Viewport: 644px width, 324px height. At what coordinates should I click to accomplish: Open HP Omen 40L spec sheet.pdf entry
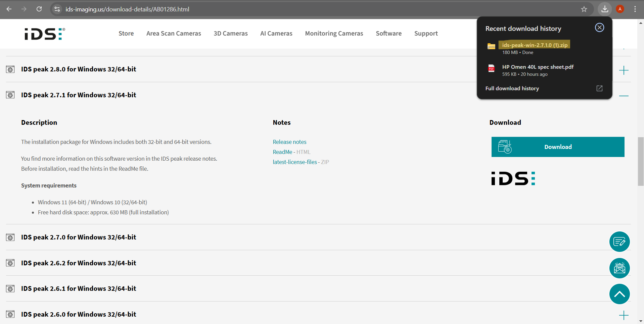538,67
